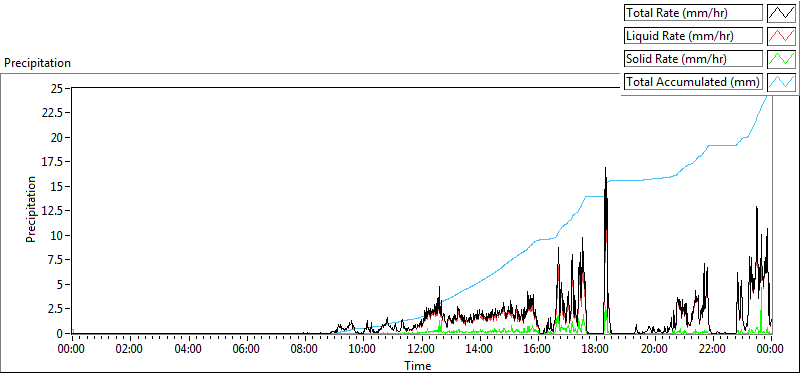Click the 18:00 time axis label
Screen dimensions: 800x373
[596, 349]
